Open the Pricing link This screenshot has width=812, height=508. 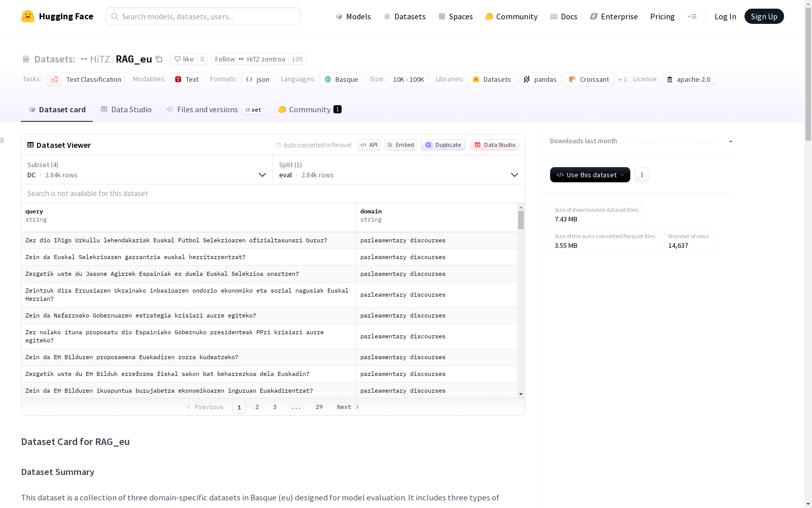(x=662, y=16)
